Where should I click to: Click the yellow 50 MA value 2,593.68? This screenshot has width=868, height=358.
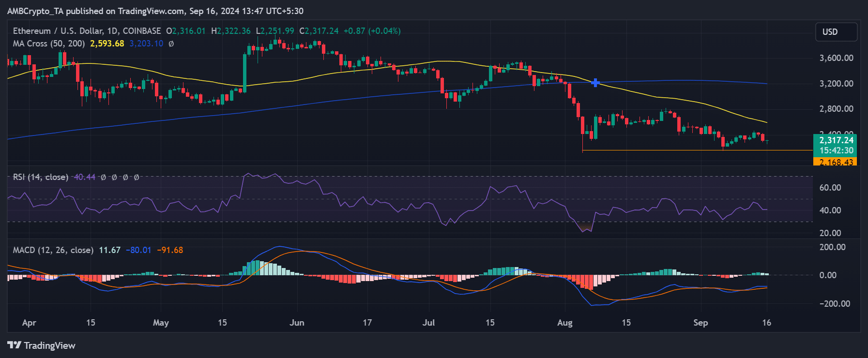click(x=107, y=44)
